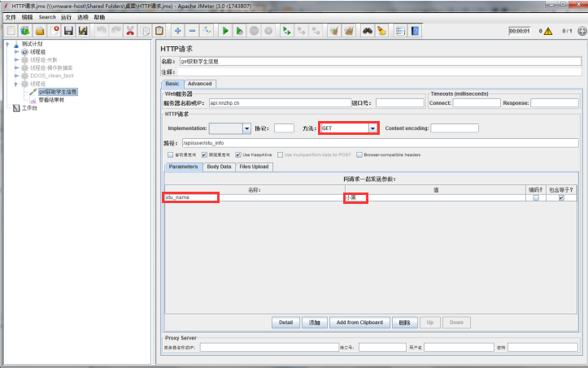Open the Function helper dialog icon
Viewport: 588px width, 368px height.
400,31
